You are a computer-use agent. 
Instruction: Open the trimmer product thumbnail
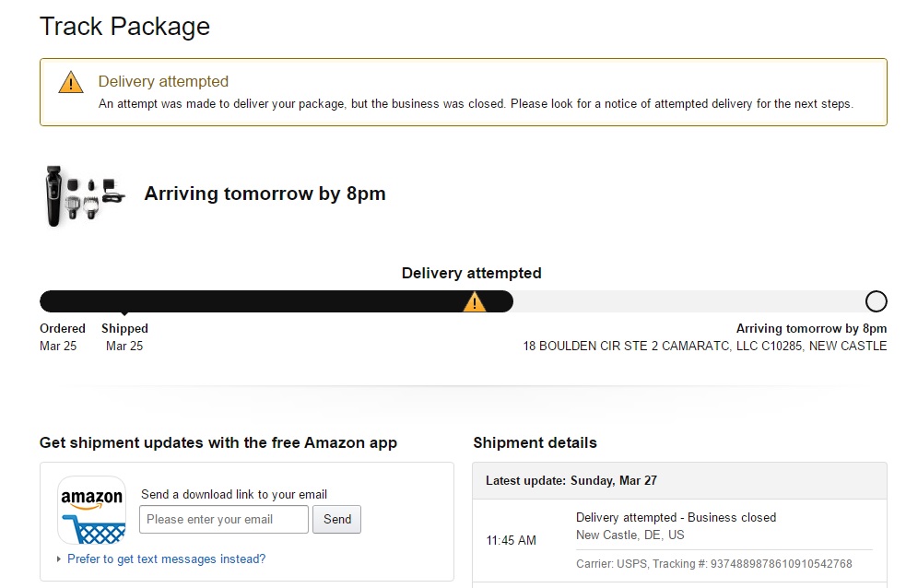(85, 194)
